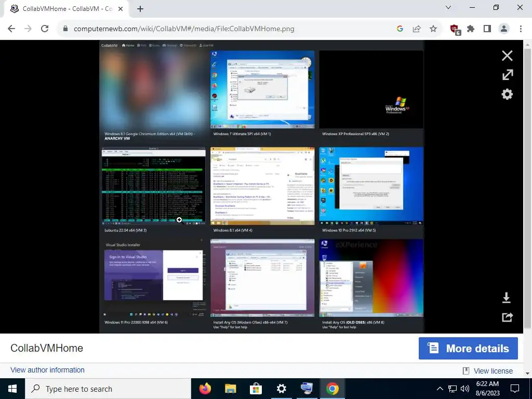Toggle the Chrome side panel
The height and width of the screenshot is (399, 532).
(x=487, y=29)
